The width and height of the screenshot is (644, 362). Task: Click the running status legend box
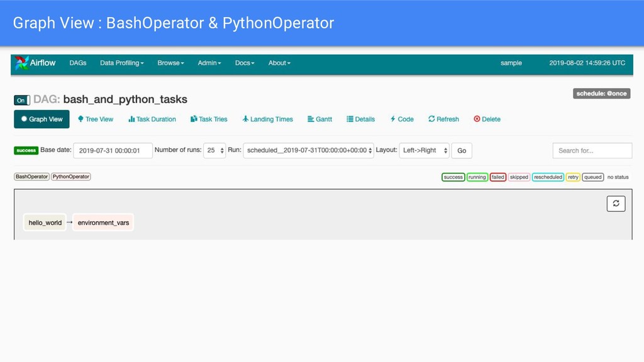point(477,177)
